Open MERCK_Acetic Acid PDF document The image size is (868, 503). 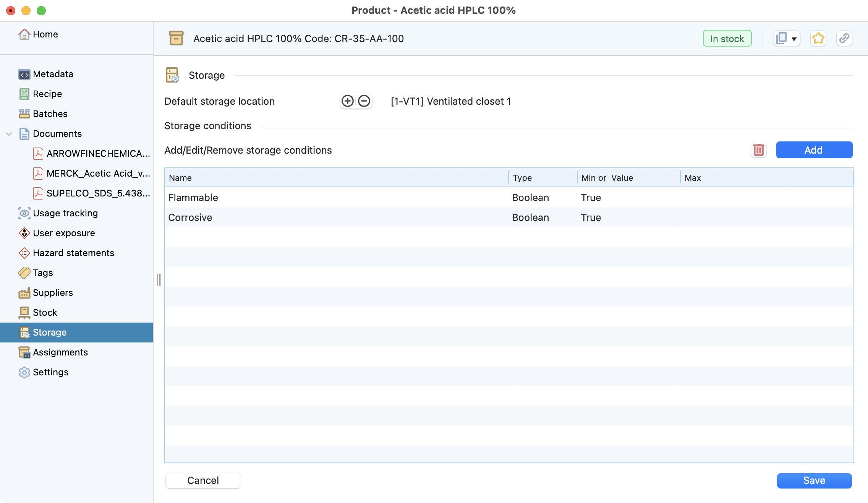click(x=98, y=174)
